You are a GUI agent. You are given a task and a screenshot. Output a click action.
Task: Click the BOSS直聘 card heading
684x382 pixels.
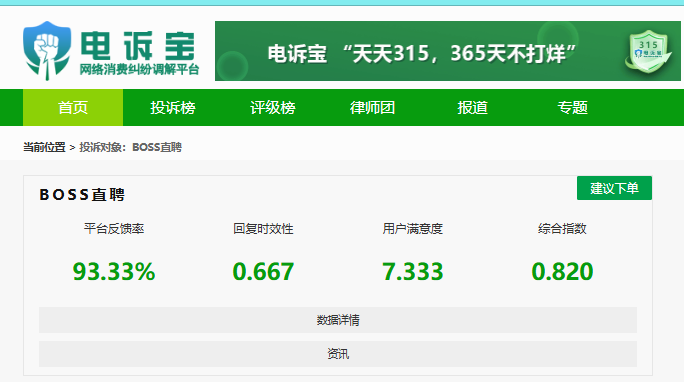pyautogui.click(x=82, y=194)
